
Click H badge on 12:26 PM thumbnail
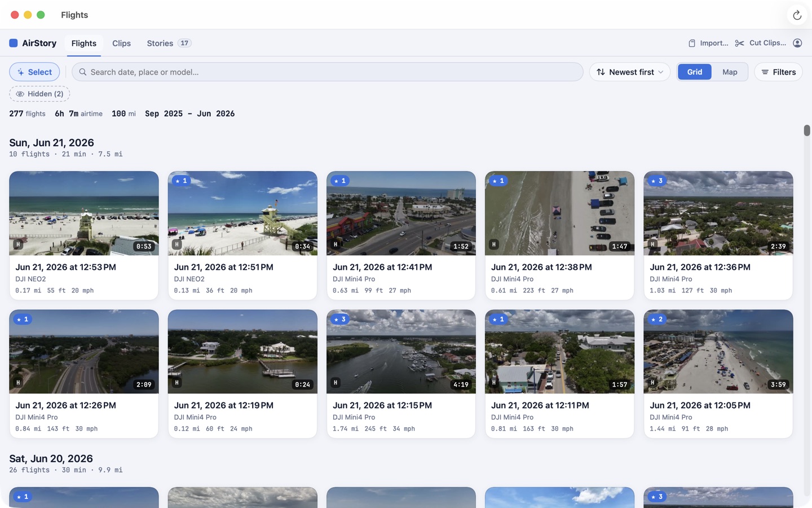coord(18,383)
